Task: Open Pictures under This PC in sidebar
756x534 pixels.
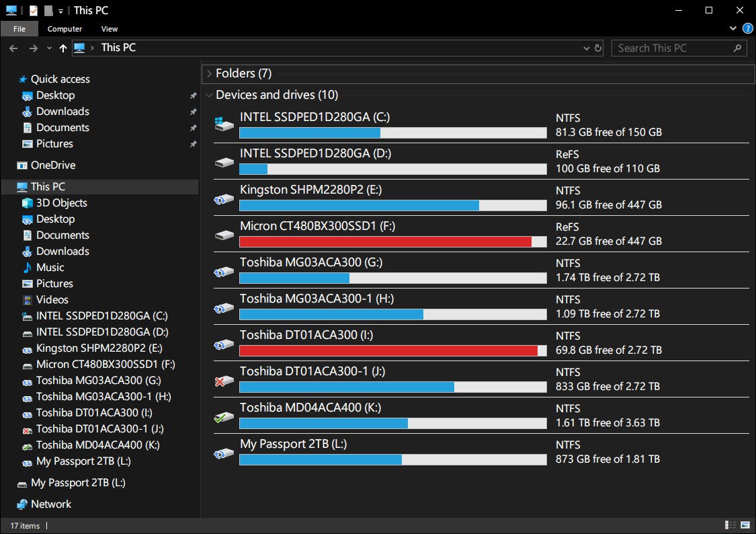Action: (54, 284)
